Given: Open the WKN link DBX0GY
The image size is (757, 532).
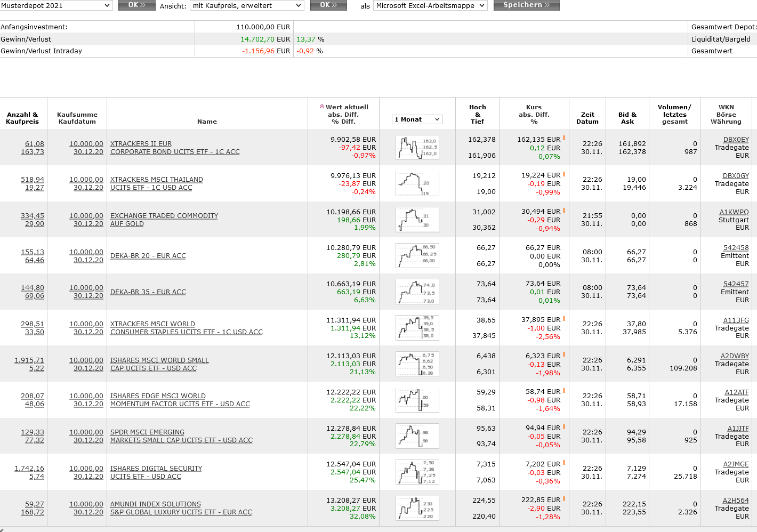Looking at the screenshot, I should click(736, 176).
